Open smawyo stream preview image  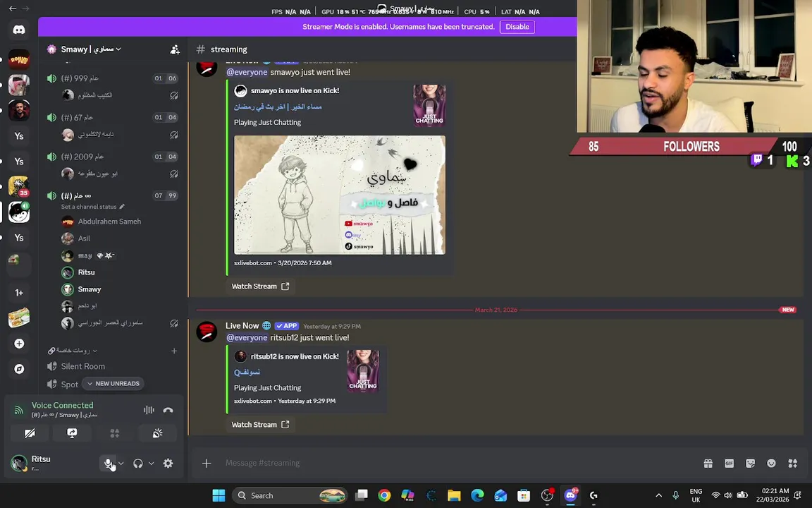coord(339,195)
